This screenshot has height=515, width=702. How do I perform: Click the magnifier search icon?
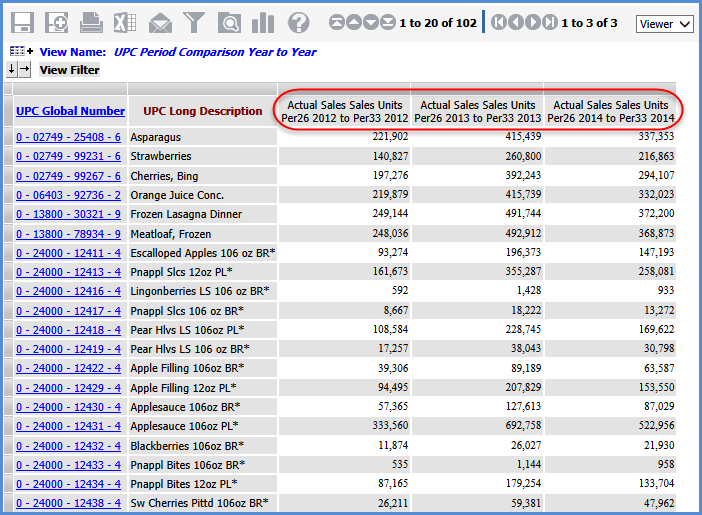click(229, 22)
